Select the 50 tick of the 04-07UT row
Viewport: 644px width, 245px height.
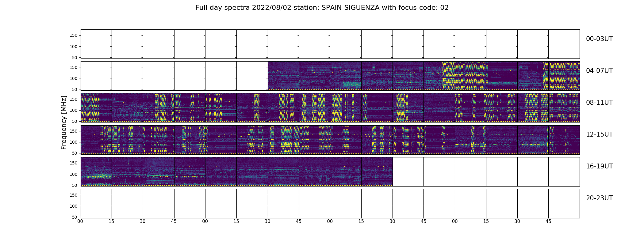(x=75, y=89)
